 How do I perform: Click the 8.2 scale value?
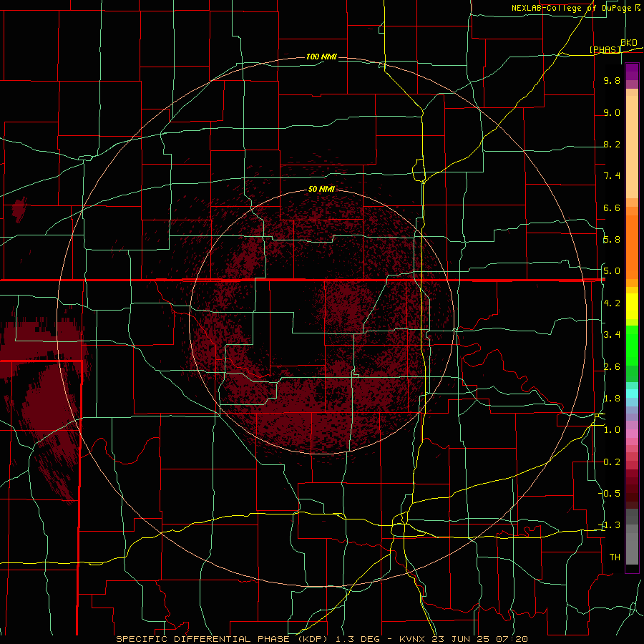pyautogui.click(x=612, y=145)
